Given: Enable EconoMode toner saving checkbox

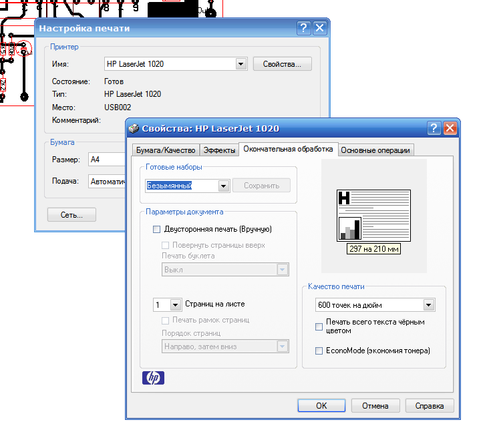Looking at the screenshot, I should click(319, 351).
